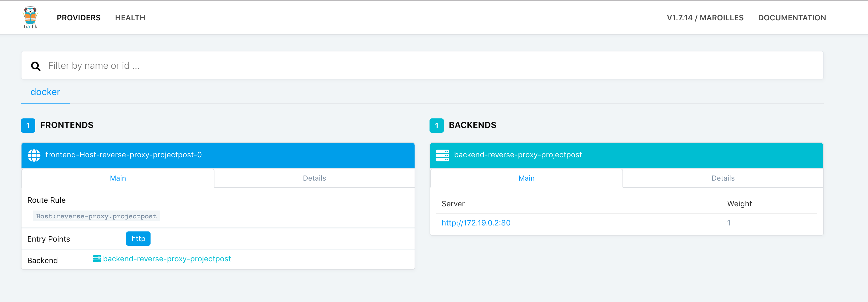
Task: Open the backend-reverse-proxy-projectpost link
Action: click(167, 259)
